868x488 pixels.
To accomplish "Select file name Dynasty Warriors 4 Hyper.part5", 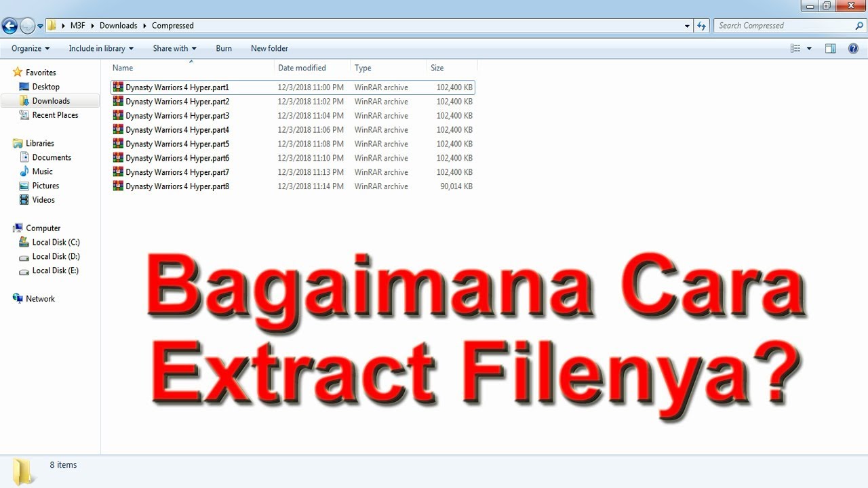I will (178, 144).
